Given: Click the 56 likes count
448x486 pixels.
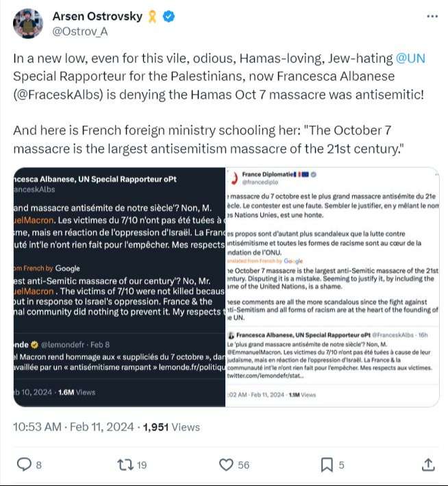Looking at the screenshot, I should pos(243,465).
